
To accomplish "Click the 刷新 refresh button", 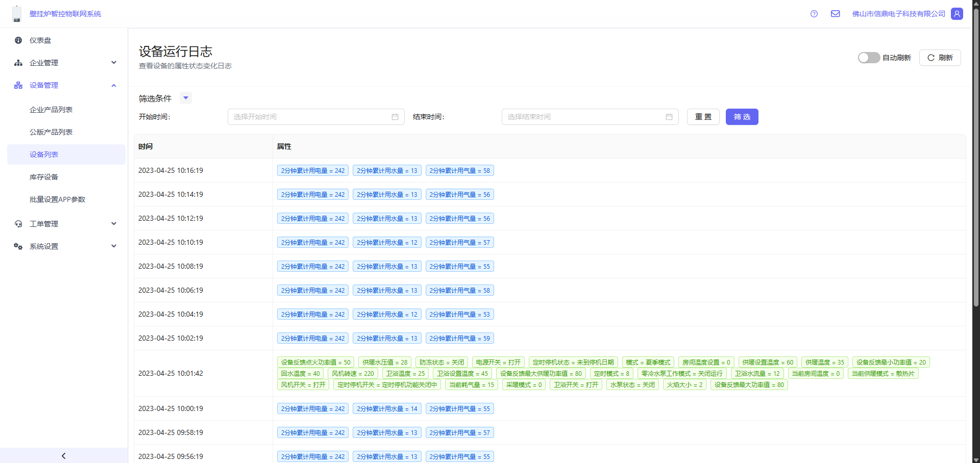I will tap(940, 58).
